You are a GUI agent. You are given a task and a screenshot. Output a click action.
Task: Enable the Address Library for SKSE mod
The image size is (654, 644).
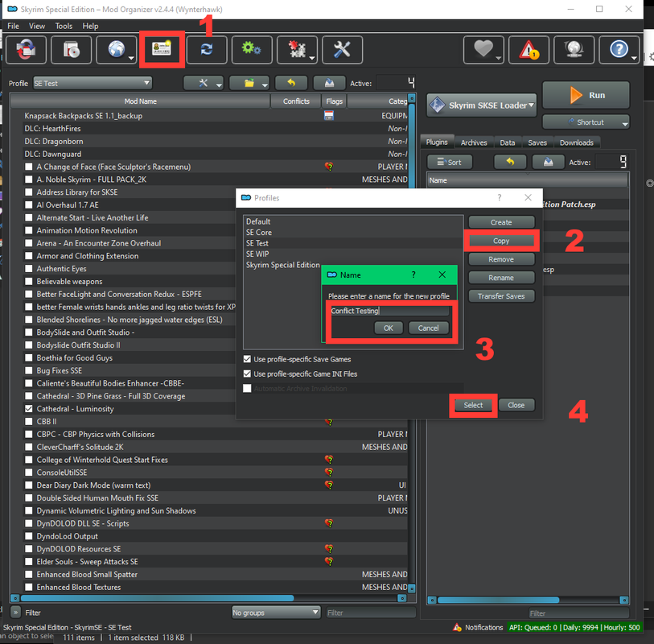(29, 192)
